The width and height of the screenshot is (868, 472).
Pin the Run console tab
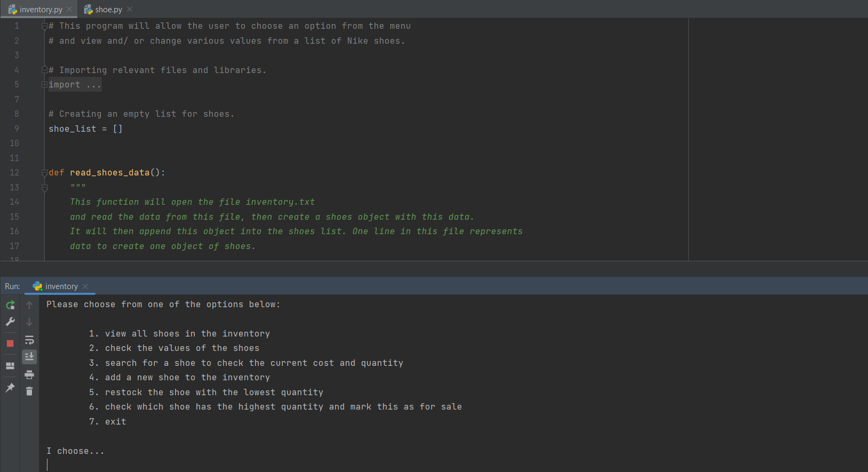[10, 388]
